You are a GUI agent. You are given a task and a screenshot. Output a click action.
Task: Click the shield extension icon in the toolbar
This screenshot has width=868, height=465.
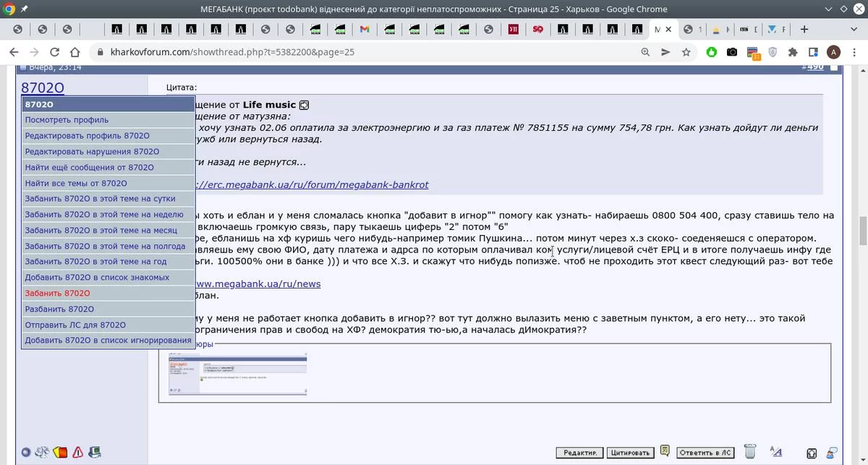[773, 52]
